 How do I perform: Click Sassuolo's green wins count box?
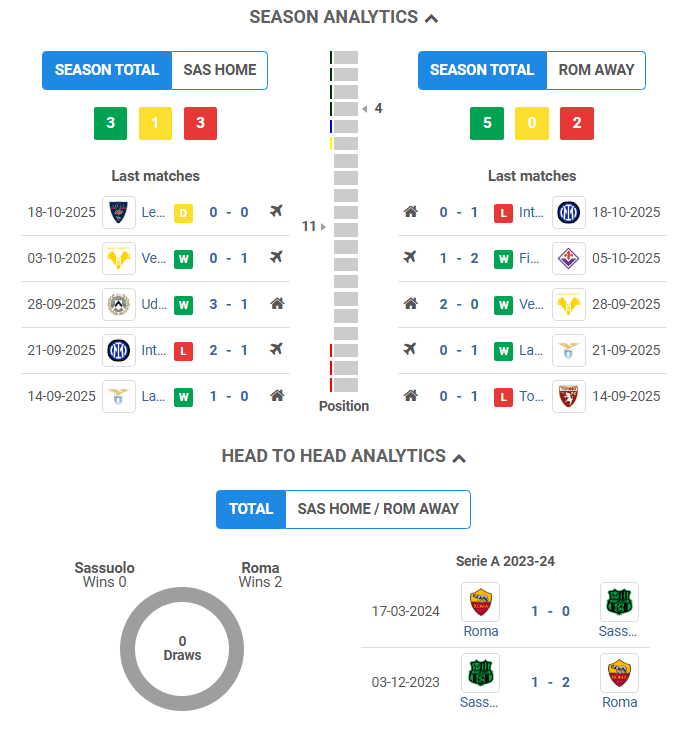pos(110,123)
